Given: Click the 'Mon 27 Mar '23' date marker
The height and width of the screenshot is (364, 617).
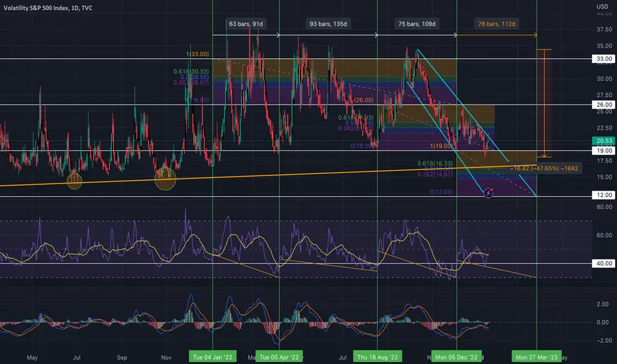Looking at the screenshot, I should 537,357.
